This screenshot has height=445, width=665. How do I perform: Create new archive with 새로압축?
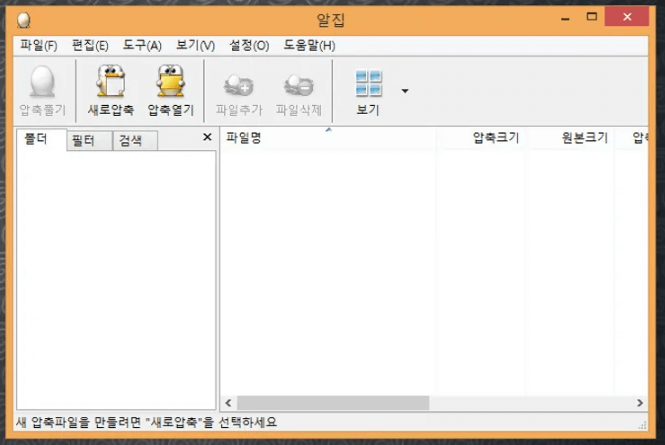coord(111,91)
